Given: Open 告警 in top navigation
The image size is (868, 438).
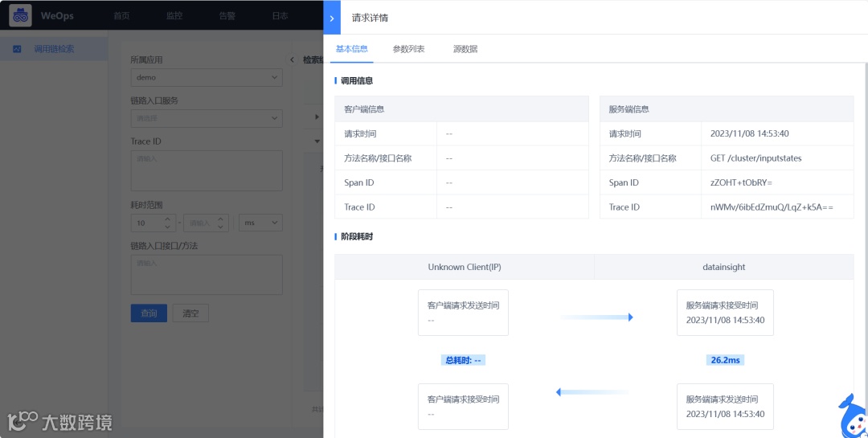Looking at the screenshot, I should tap(227, 15).
